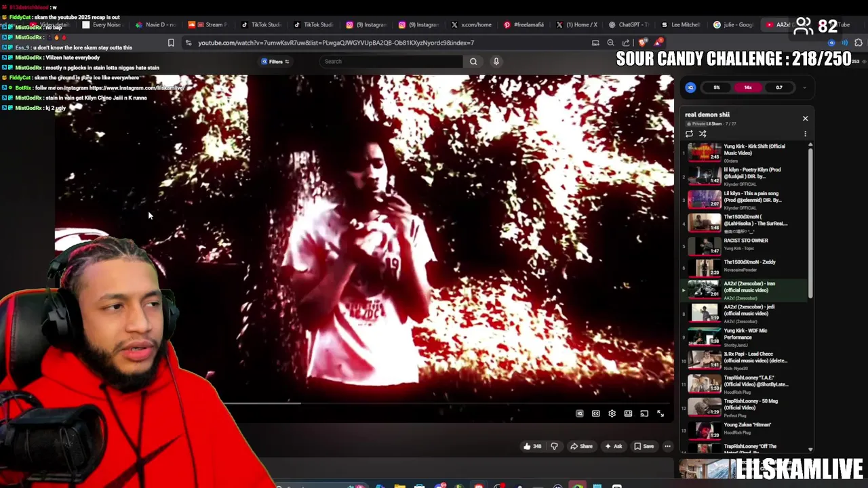Image resolution: width=868 pixels, height=488 pixels.
Task: Switch to the Stream browser tab
Action: coord(208,25)
